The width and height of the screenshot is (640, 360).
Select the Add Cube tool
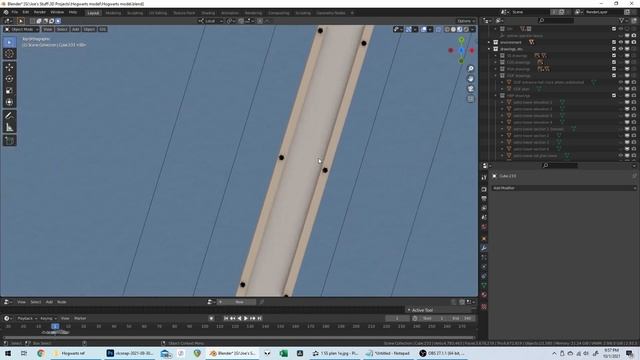click(x=9, y=141)
